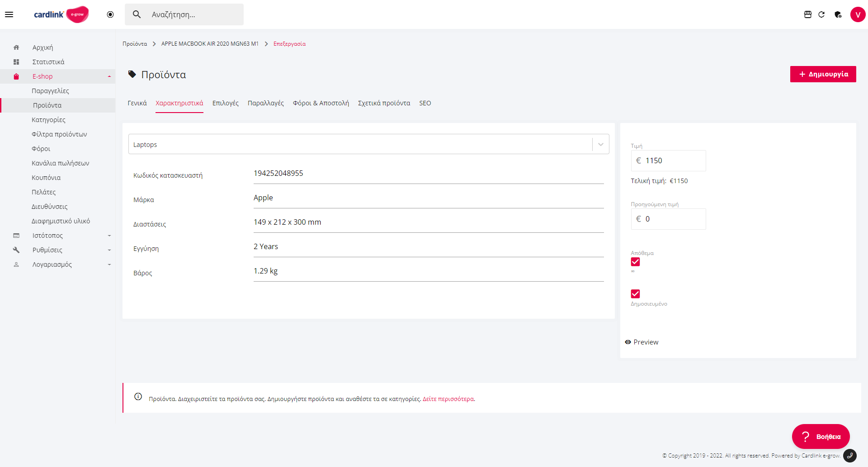Open the Φόροι & Αποστολή tab
This screenshot has width=868, height=467.
coord(321,103)
